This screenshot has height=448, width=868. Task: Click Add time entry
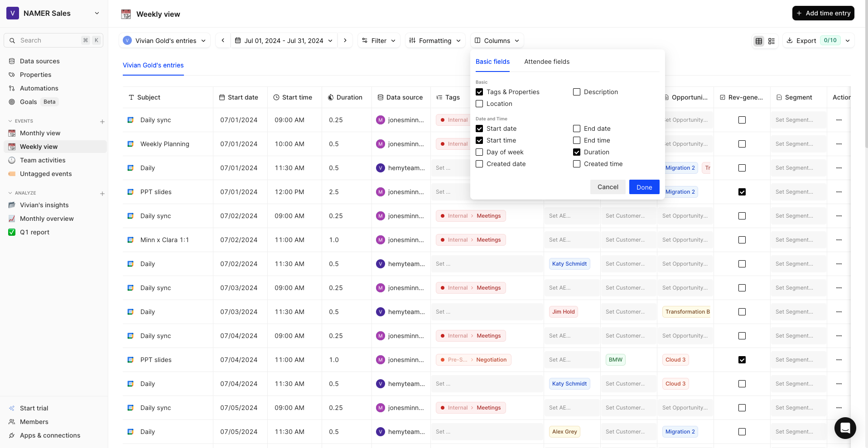click(x=823, y=13)
